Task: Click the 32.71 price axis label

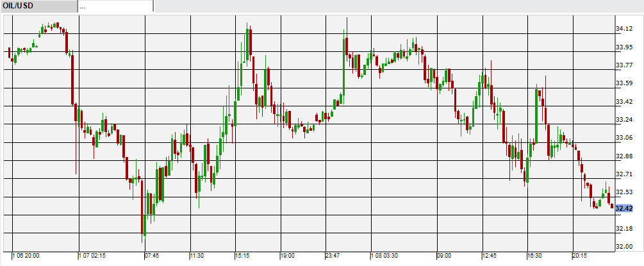Action: point(624,174)
